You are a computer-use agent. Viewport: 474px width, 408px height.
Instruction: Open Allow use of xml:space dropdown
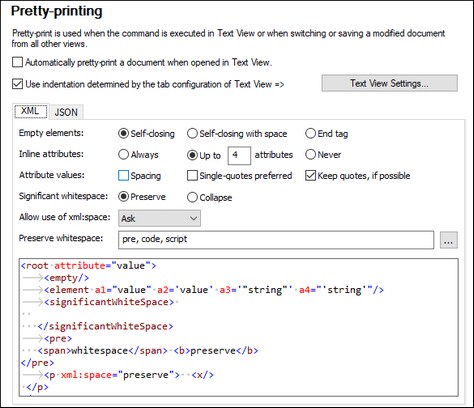pos(159,218)
